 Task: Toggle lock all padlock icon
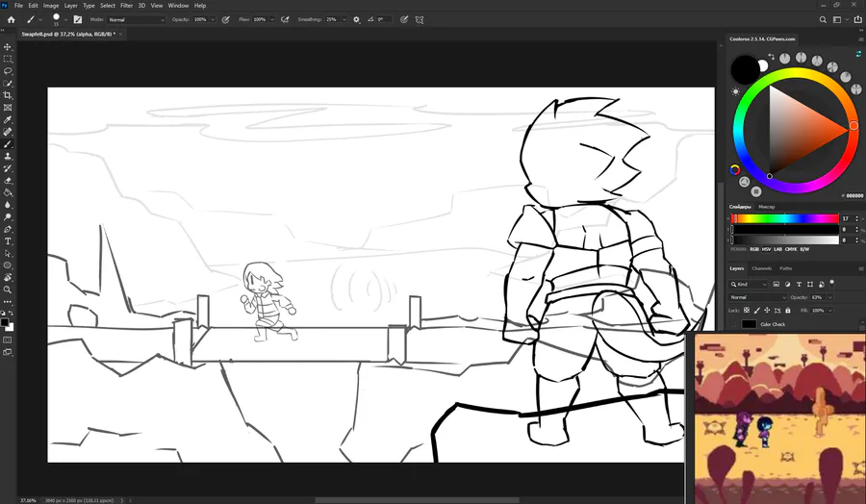[788, 311]
